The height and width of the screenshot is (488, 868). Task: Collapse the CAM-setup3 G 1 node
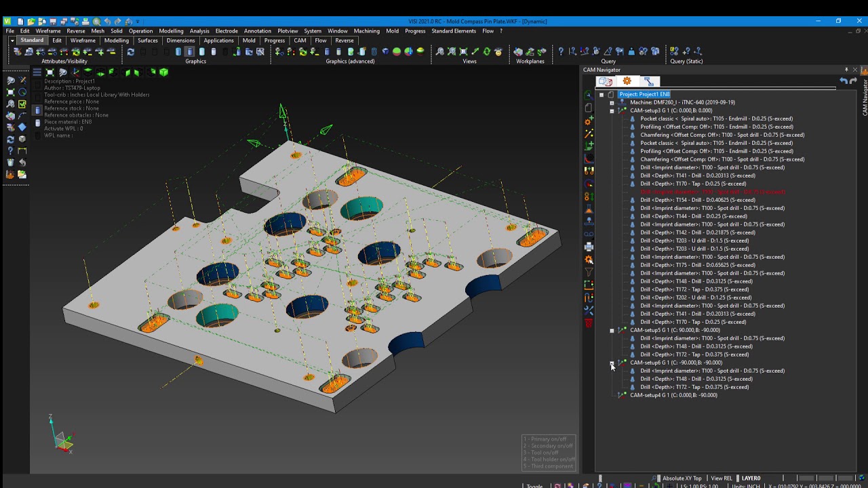point(612,110)
